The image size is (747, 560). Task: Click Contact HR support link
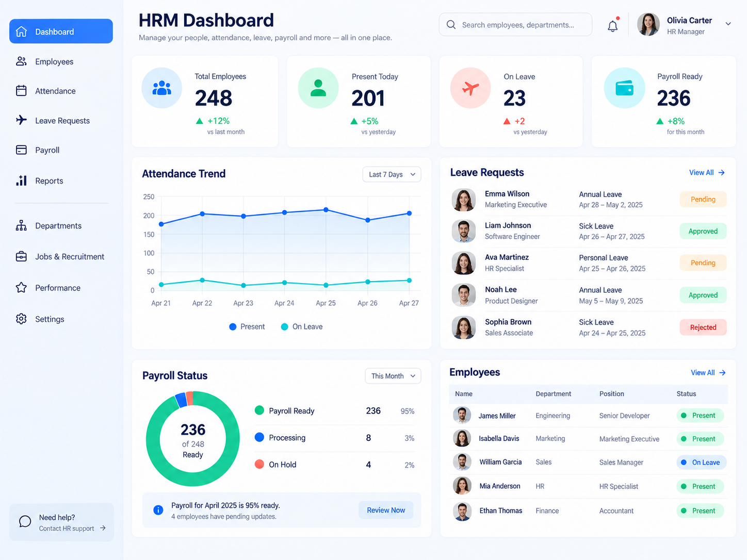point(72,529)
